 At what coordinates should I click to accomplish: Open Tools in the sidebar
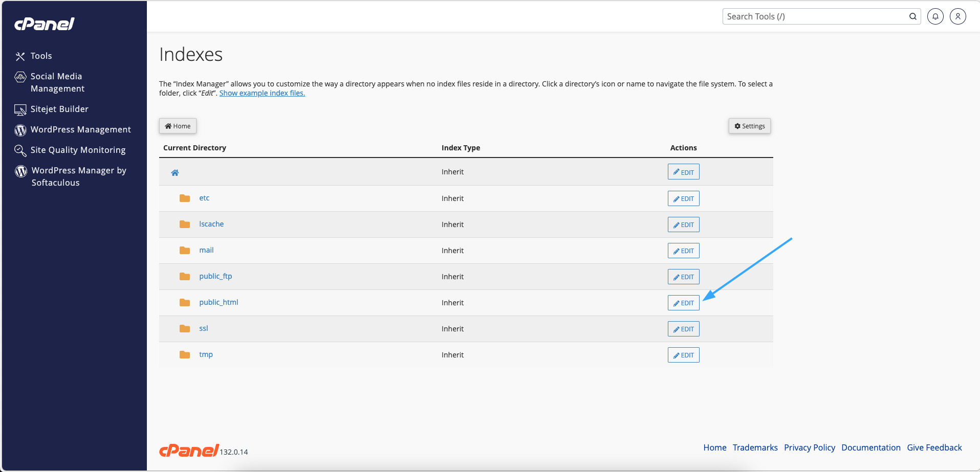click(41, 56)
